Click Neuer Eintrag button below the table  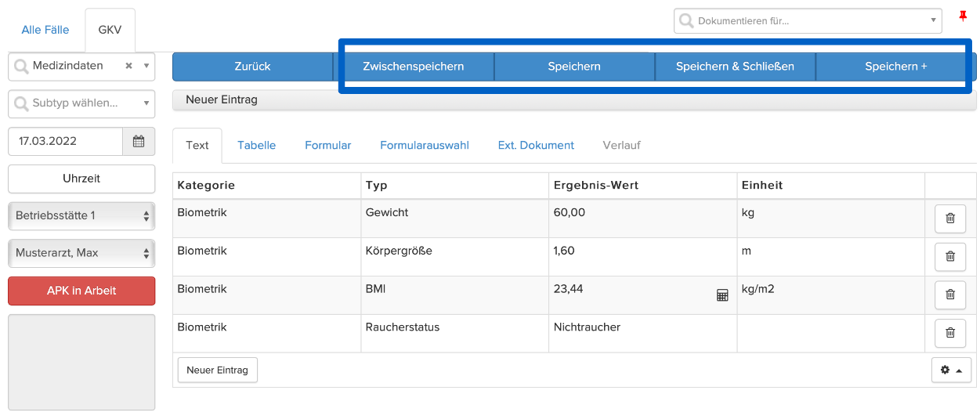point(218,370)
